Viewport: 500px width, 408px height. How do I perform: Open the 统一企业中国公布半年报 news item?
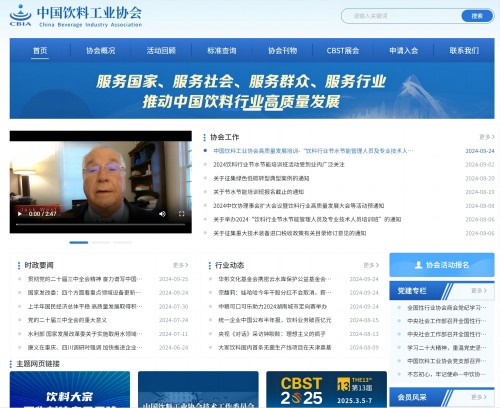pyautogui.click(x=275, y=320)
